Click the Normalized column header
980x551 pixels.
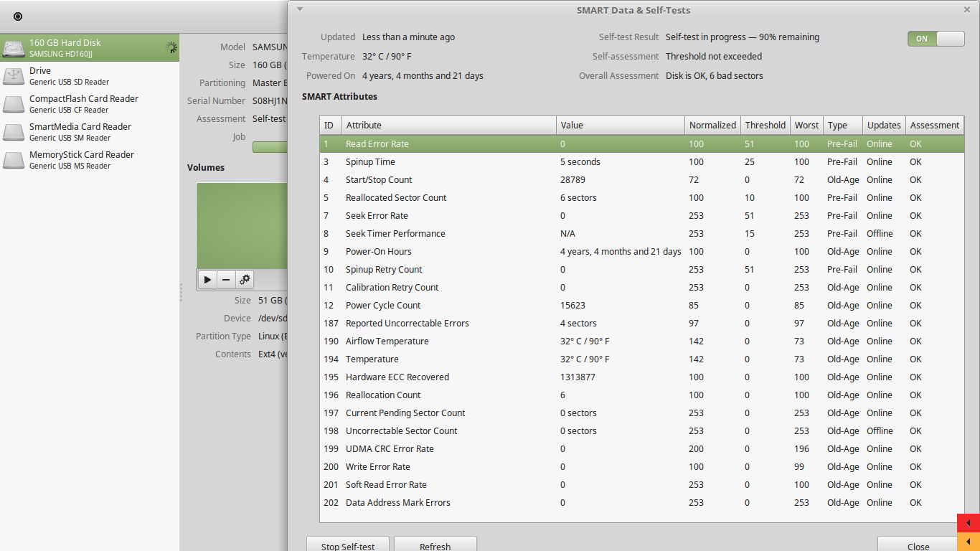pos(712,125)
